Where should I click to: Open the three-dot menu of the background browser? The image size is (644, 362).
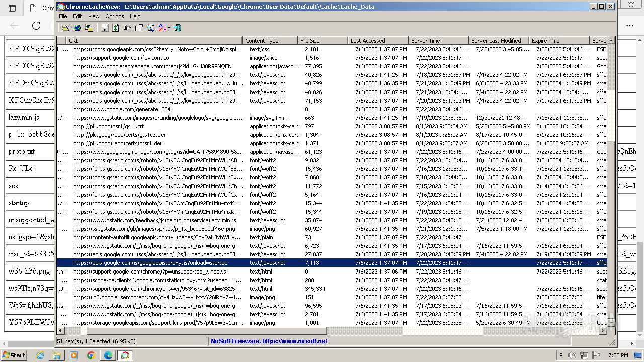(x=630, y=25)
